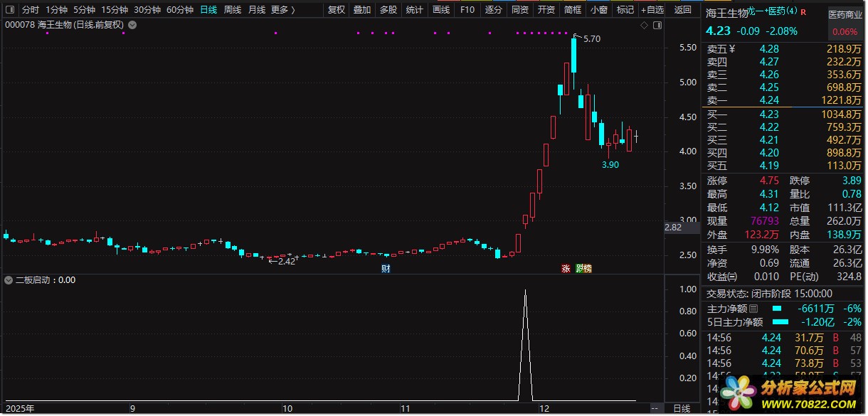The height and width of the screenshot is (416, 868).
Task: Toggle 复权 price adjustment
Action: [x=336, y=10]
